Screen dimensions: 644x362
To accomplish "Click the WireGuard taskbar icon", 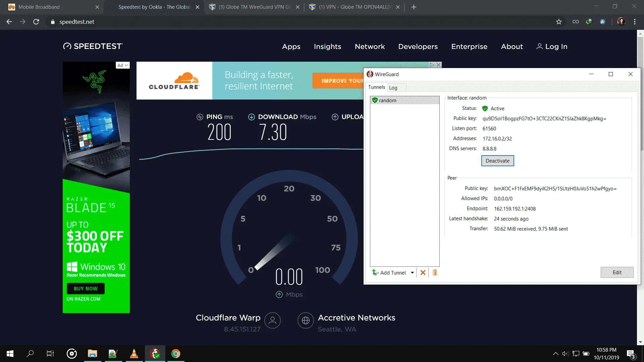I will click(155, 354).
